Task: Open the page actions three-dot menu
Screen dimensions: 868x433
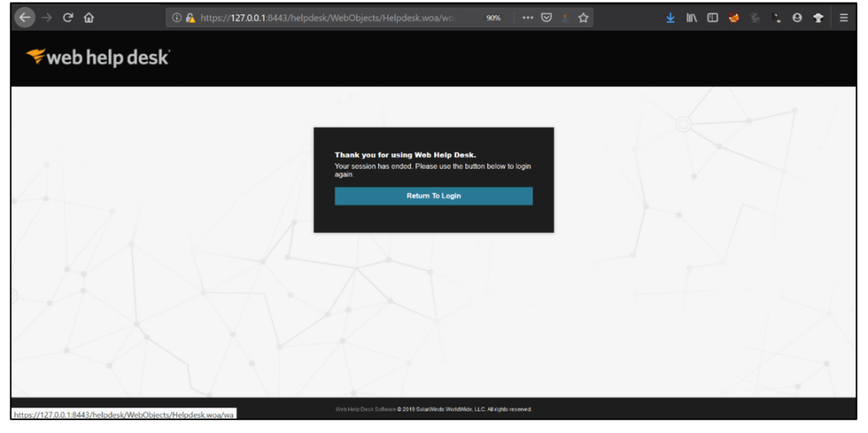Action: coord(527,18)
